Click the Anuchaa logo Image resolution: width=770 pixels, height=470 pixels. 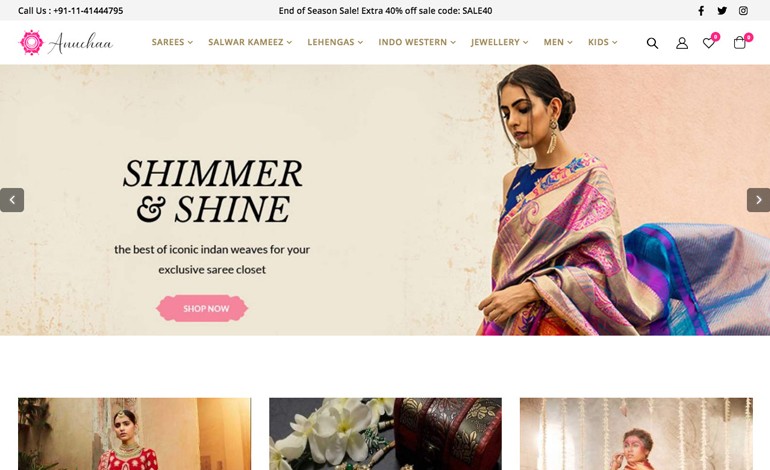coord(66,42)
